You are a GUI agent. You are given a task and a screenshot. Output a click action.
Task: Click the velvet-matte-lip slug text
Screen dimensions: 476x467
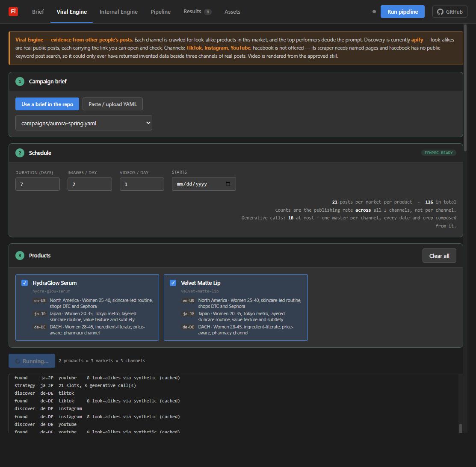point(200,291)
